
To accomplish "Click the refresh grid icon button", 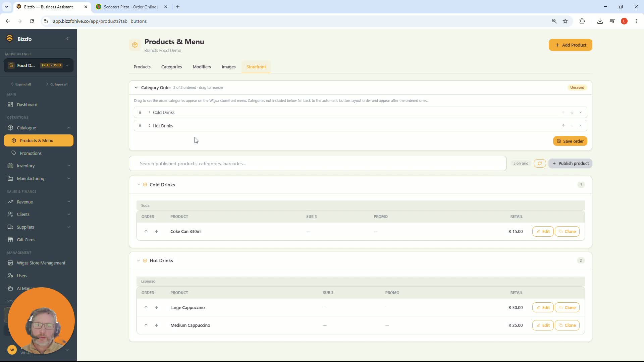I will coord(540,163).
